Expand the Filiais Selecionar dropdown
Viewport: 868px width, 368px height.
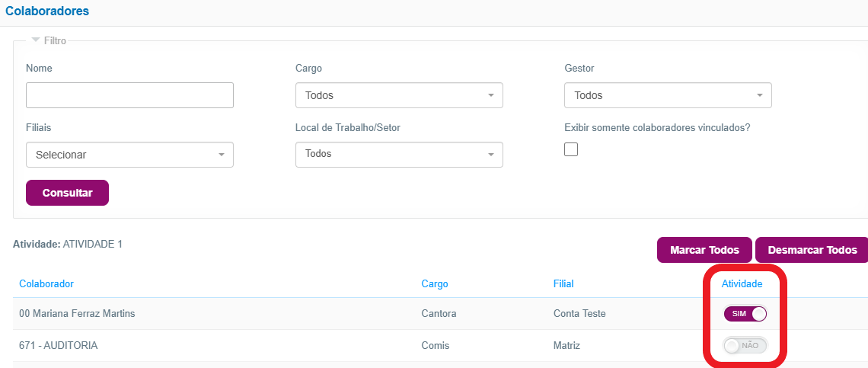129,155
